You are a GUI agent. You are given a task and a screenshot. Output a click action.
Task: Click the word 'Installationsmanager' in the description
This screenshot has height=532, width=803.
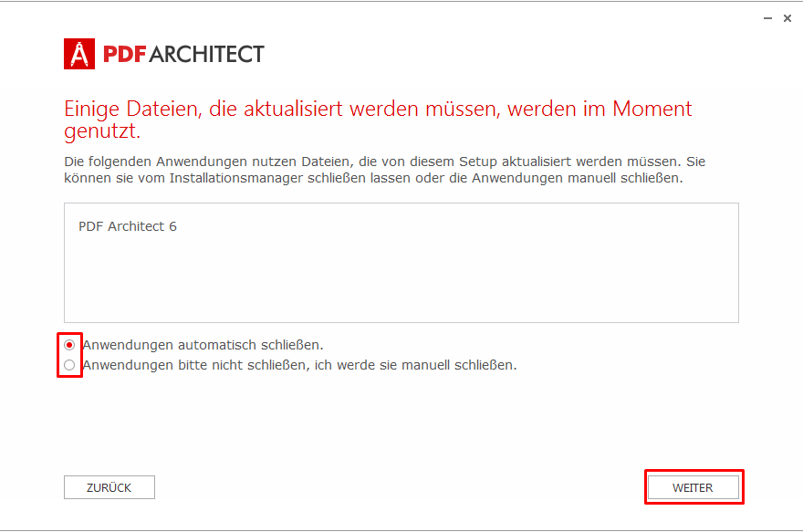point(236,178)
